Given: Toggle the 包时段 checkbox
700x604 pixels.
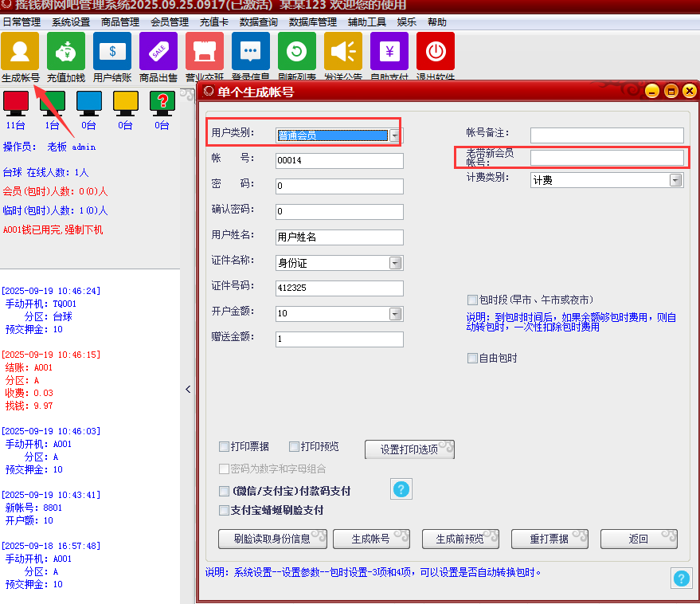Looking at the screenshot, I should click(472, 300).
